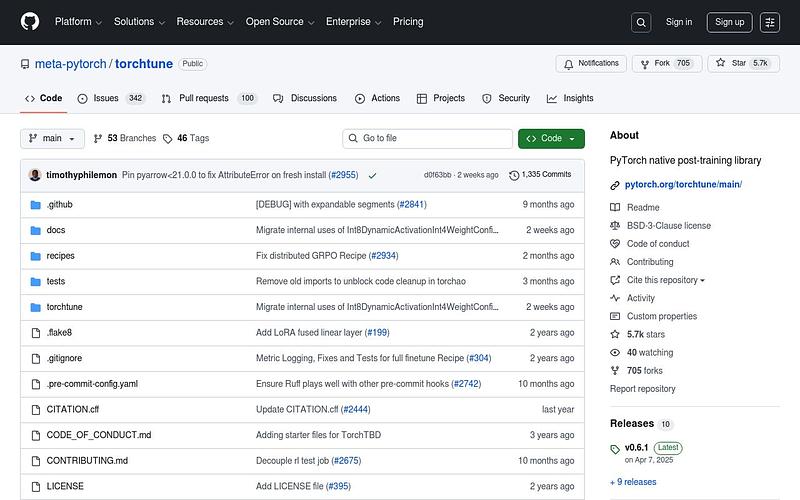The height and width of the screenshot is (500, 800).
Task: Click the commit status checkmark icon
Action: point(372,175)
